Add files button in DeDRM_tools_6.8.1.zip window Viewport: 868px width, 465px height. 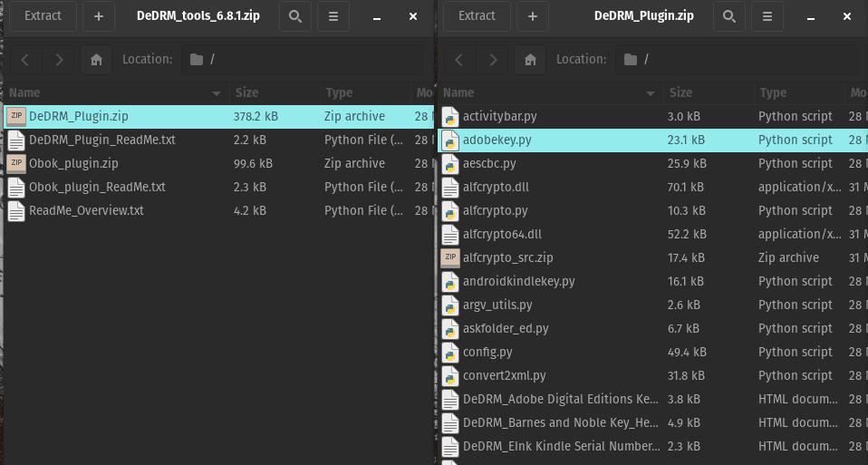[99, 16]
